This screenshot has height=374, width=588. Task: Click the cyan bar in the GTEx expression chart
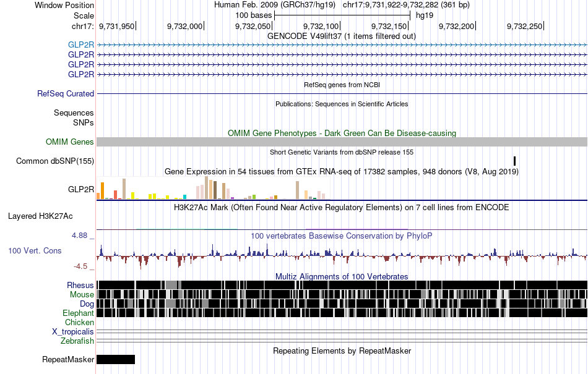(185, 197)
